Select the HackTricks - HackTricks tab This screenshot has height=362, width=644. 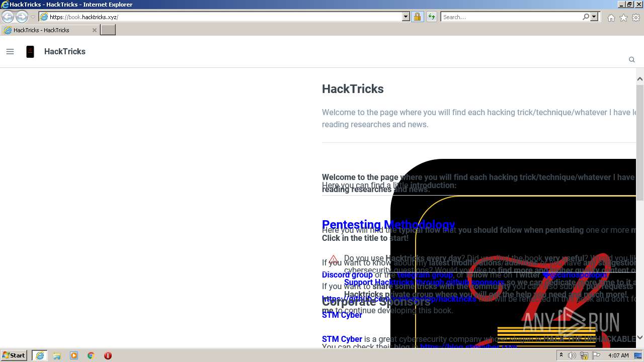click(50, 30)
